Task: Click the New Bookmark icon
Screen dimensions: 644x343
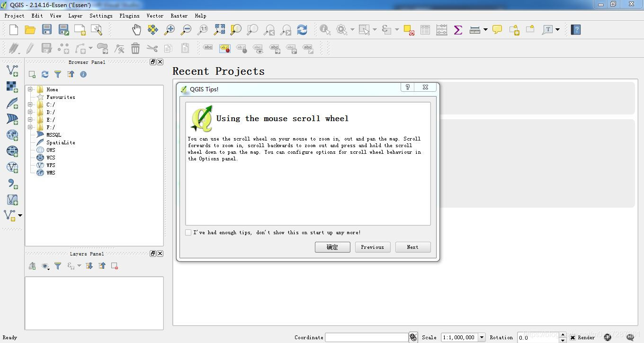Action: point(514,30)
